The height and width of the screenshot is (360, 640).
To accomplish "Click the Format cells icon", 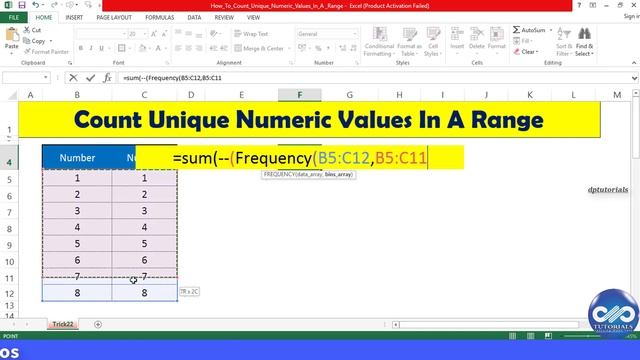I will 496,39.
